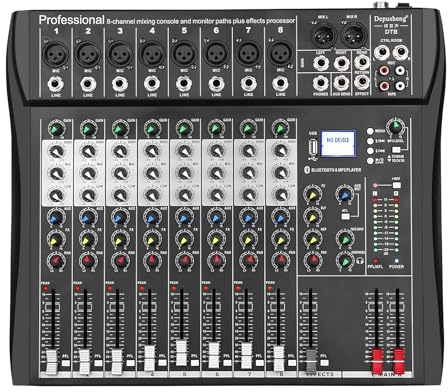The image size is (448, 392).
Task: Click the HIGH EQ knob on channel 3
Action: click(x=120, y=151)
